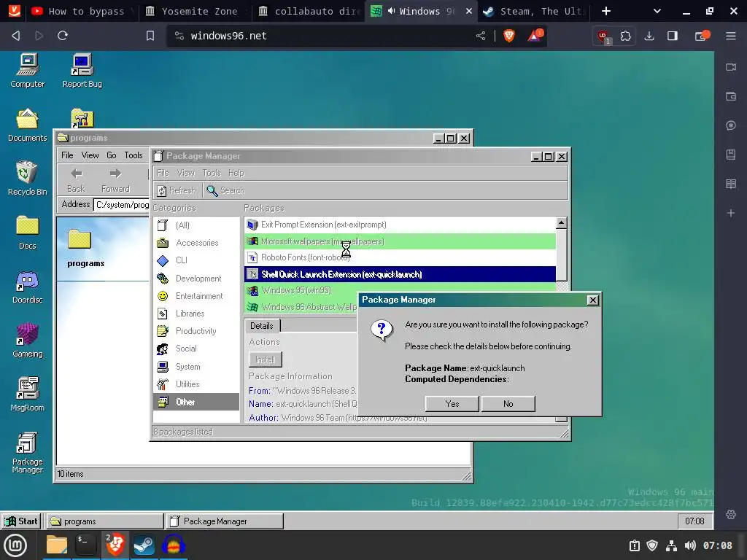Open the Computer desktop icon
Image resolution: width=747 pixels, height=560 pixels.
(27, 71)
